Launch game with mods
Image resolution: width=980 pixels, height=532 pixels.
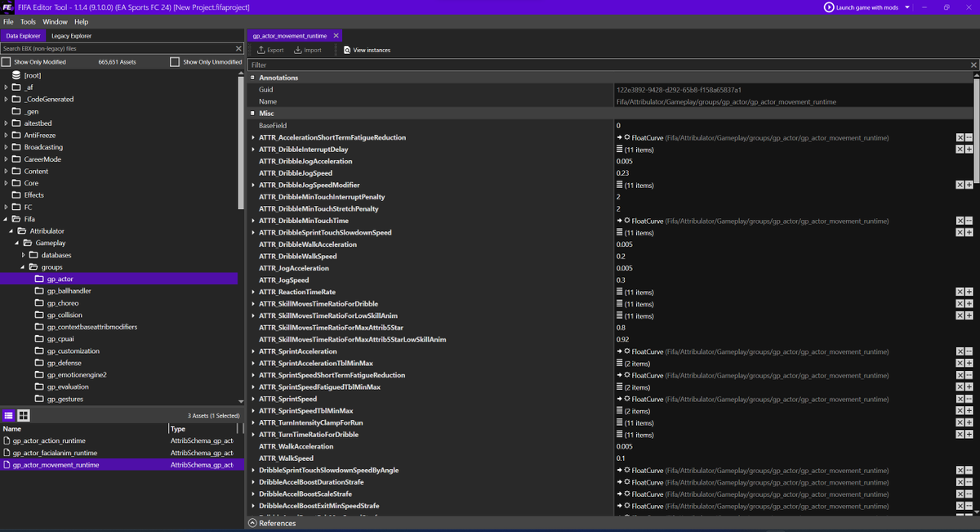pos(862,7)
